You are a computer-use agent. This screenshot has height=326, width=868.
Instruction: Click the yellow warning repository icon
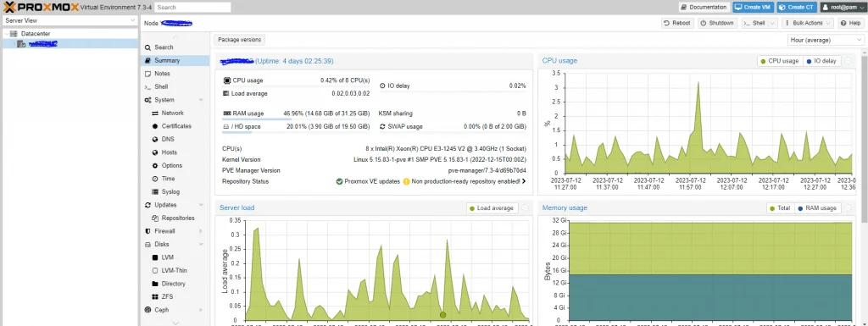tap(406, 181)
